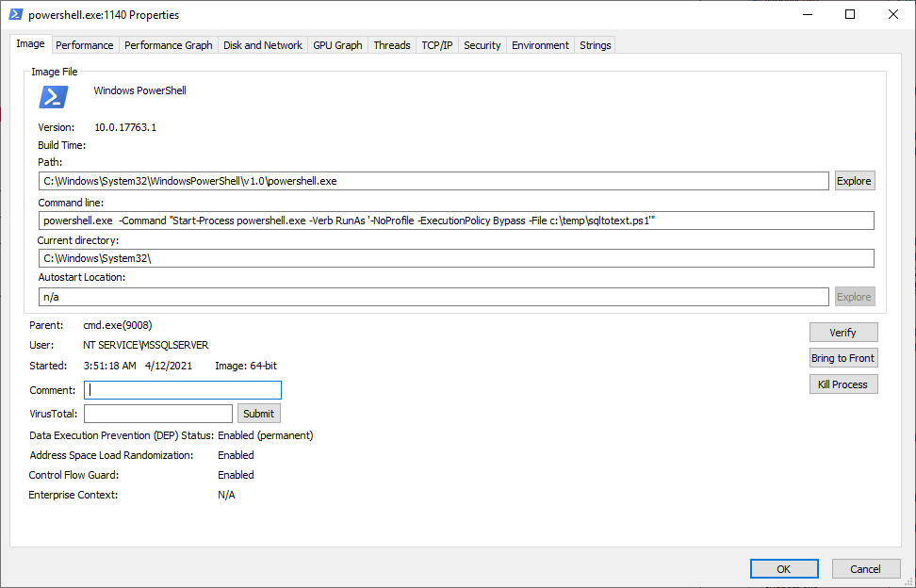Click the large Windows PowerShell image icon

pyautogui.click(x=53, y=97)
